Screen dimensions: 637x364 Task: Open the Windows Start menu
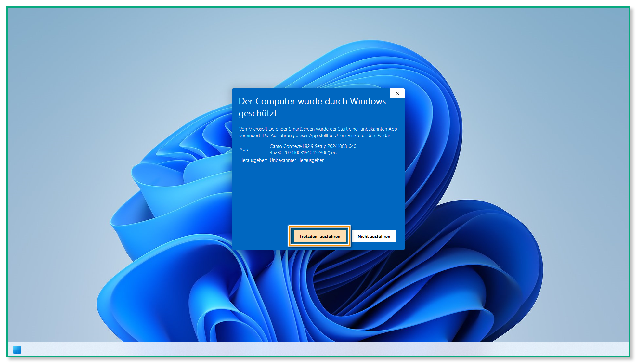tap(17, 350)
